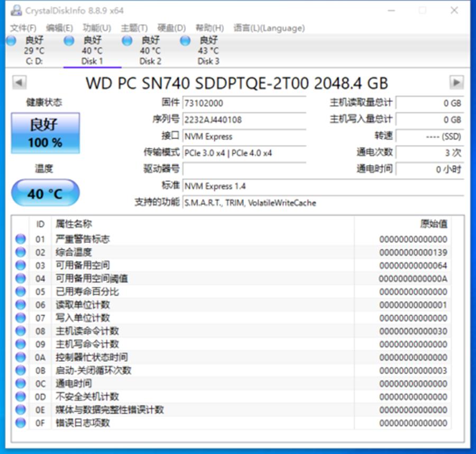Click status orb for attribute 01 严重警告标志
Viewport: 476px width, 454px height.
[x=21, y=239]
